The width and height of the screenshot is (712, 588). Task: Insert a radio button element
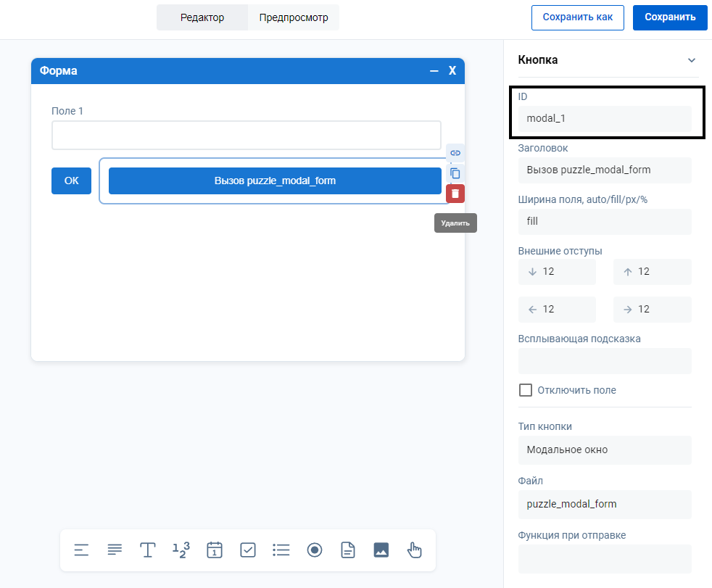pyautogui.click(x=315, y=550)
